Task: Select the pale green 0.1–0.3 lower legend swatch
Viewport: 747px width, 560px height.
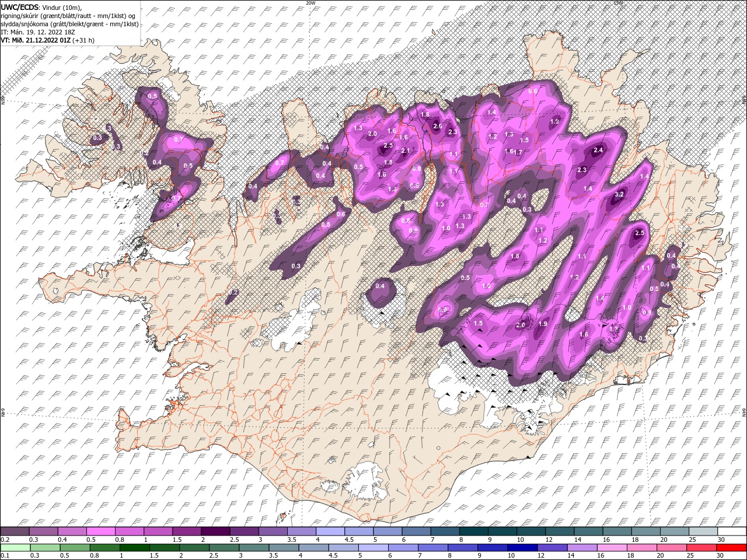Action: [x=15, y=547]
